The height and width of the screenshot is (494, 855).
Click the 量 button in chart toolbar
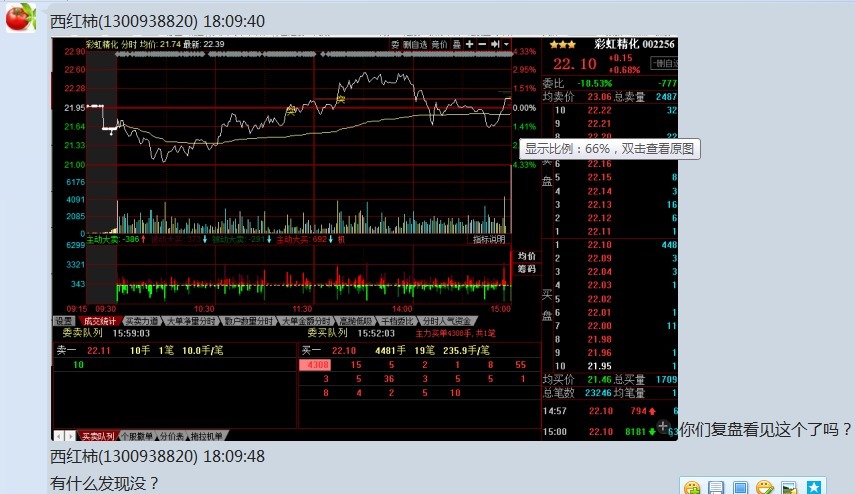click(x=457, y=45)
